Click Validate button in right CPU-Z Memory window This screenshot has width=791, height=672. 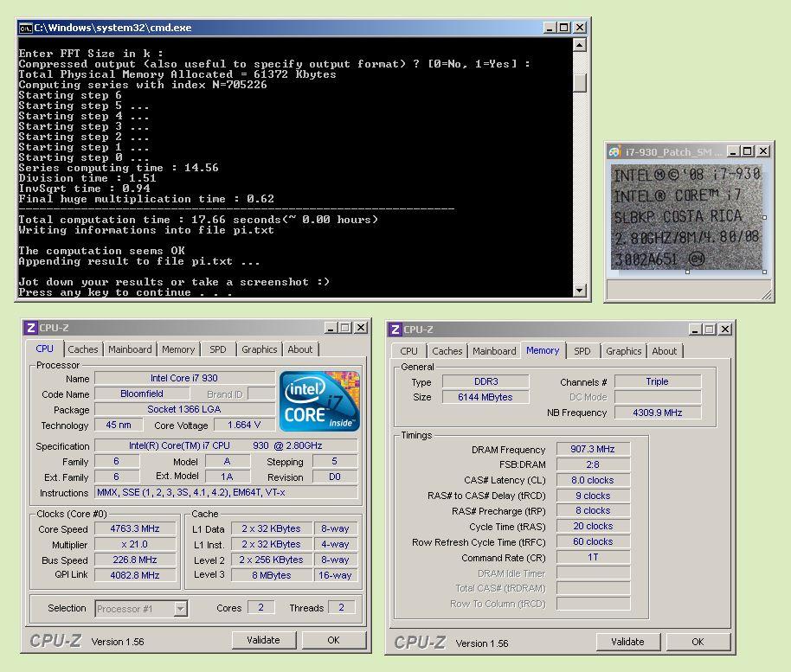click(x=627, y=642)
